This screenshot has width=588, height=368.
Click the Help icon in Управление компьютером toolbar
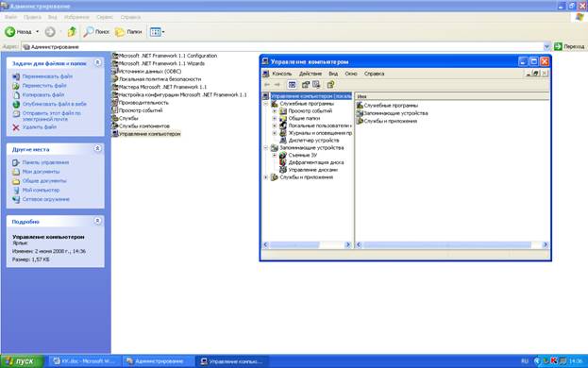[330, 85]
